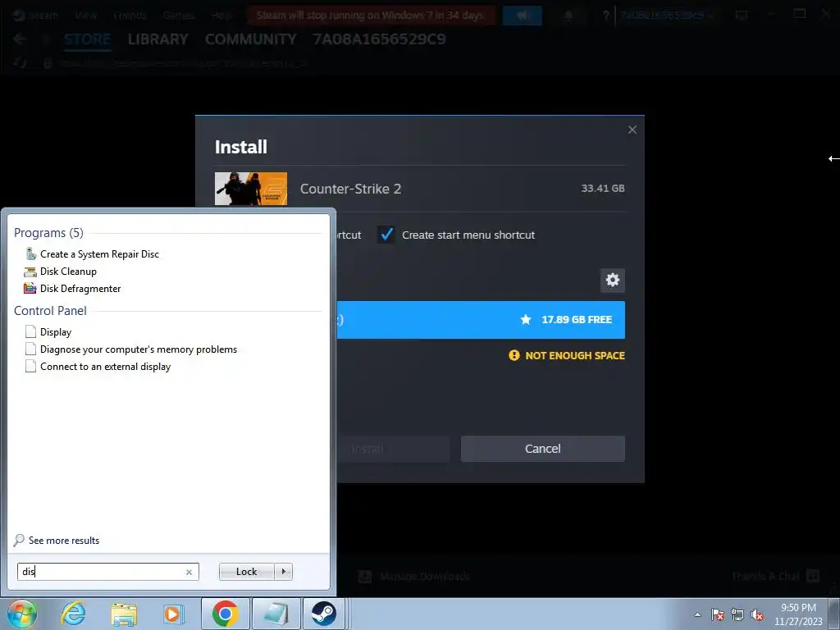Click the Windows 7 end-of-support notice
The height and width of the screenshot is (630, 840).
[370, 15]
